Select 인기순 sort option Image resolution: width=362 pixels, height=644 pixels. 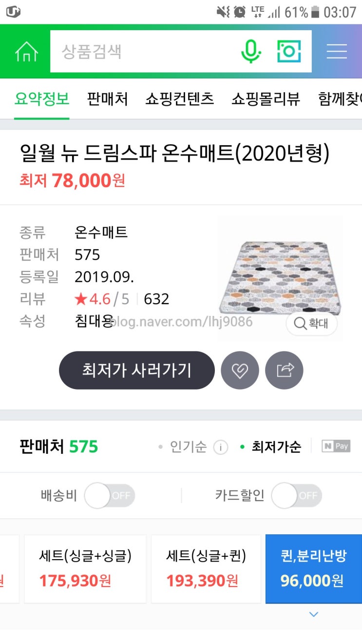coord(188,447)
